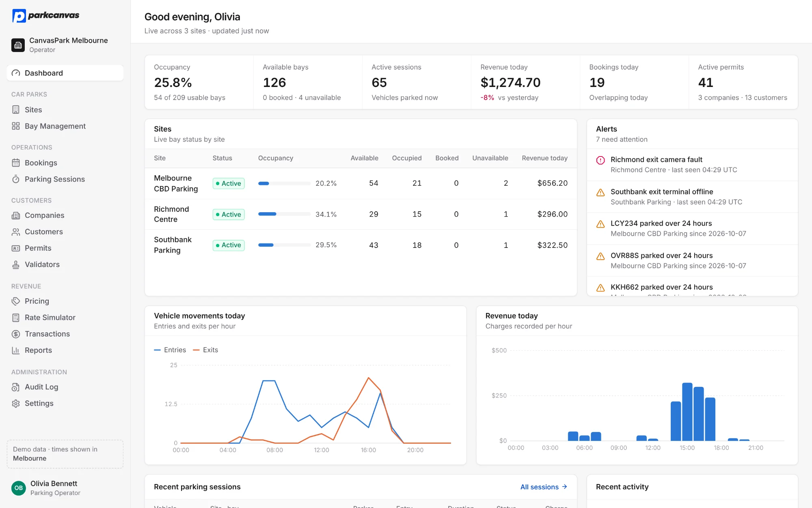Click the Sites building icon
The width and height of the screenshot is (812, 508).
pyautogui.click(x=16, y=110)
